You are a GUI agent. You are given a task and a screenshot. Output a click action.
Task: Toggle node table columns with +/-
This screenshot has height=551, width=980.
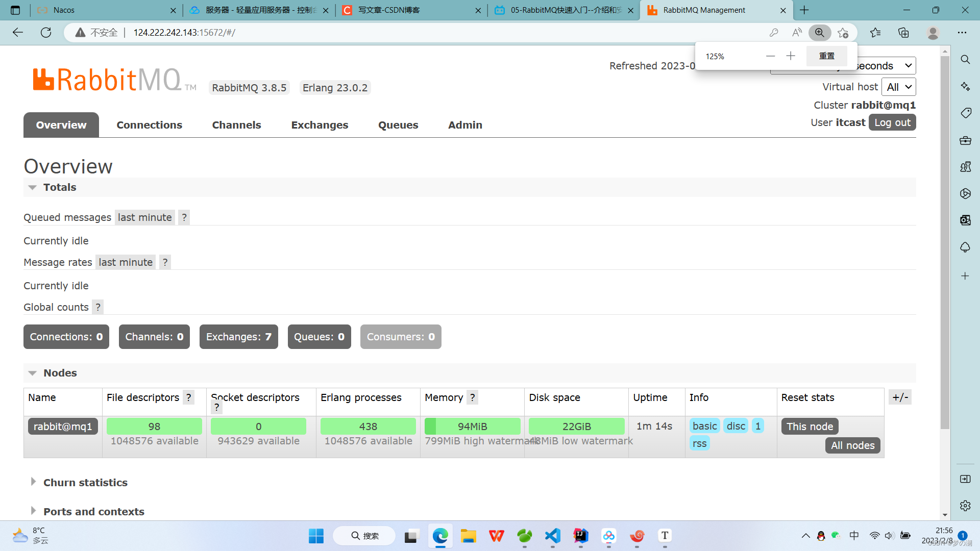coord(900,397)
